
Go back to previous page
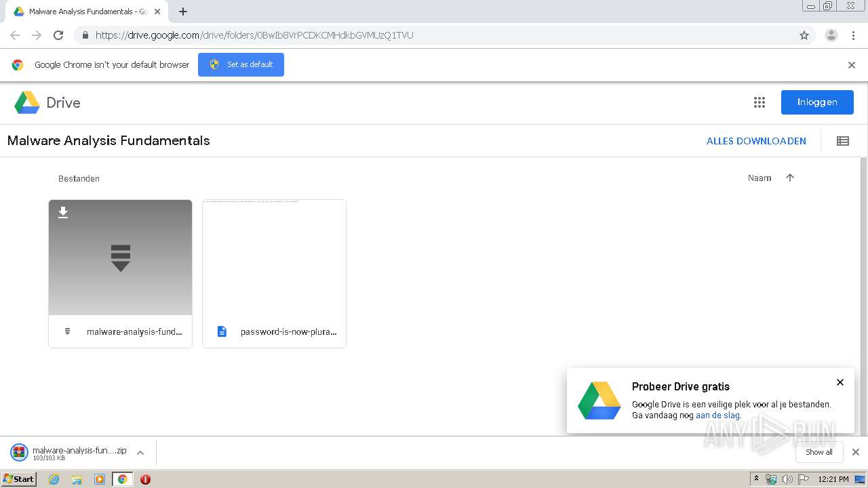tap(15, 35)
